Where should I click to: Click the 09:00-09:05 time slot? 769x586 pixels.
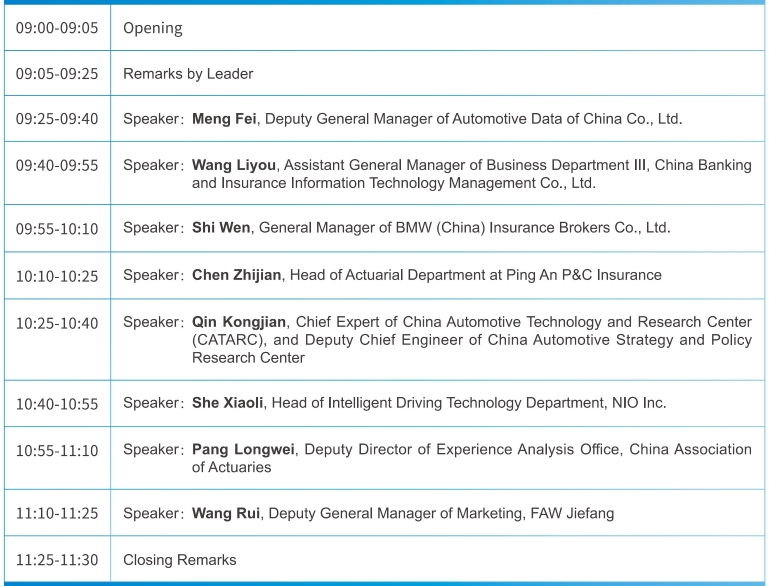click(x=57, y=28)
